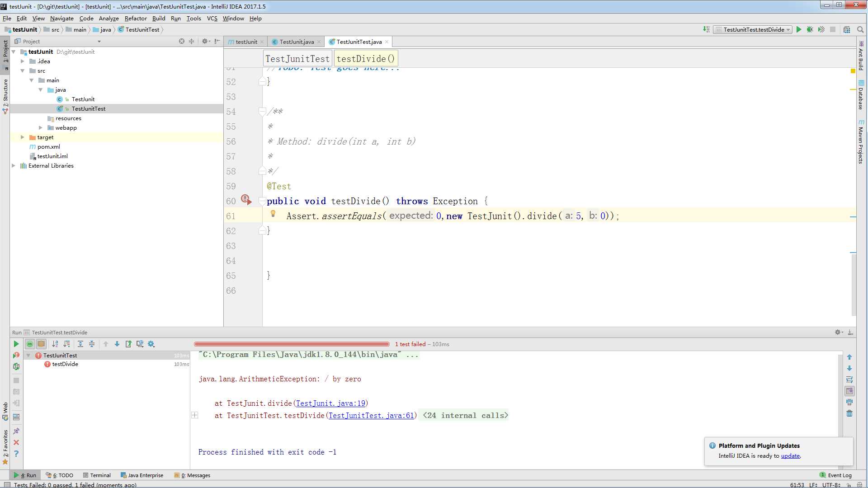Collapse all test results
868x488 pixels.
[x=92, y=344]
